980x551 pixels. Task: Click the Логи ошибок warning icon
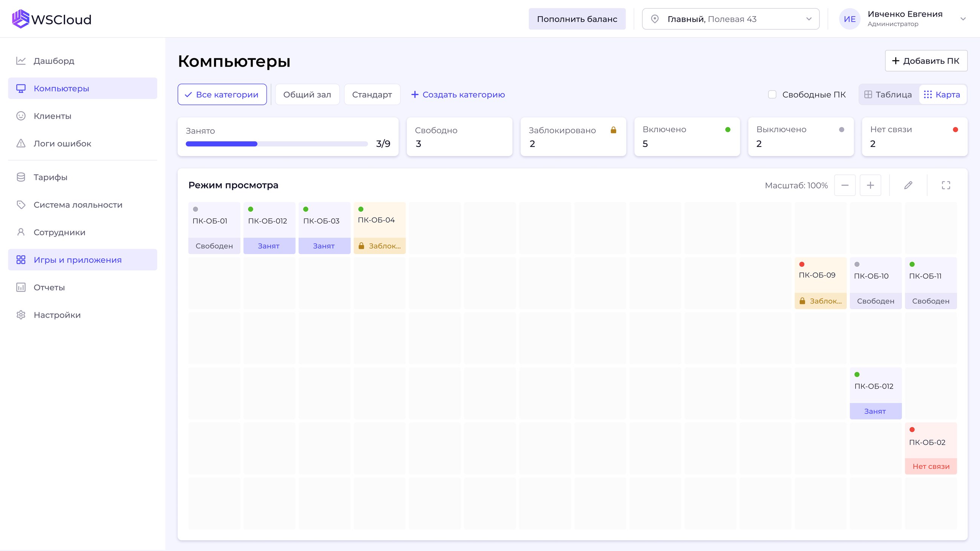coord(21,143)
